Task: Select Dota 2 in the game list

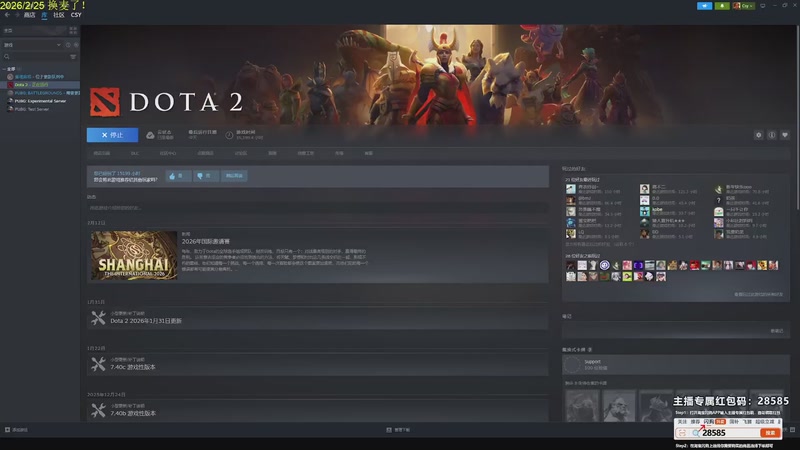Action: (40, 85)
